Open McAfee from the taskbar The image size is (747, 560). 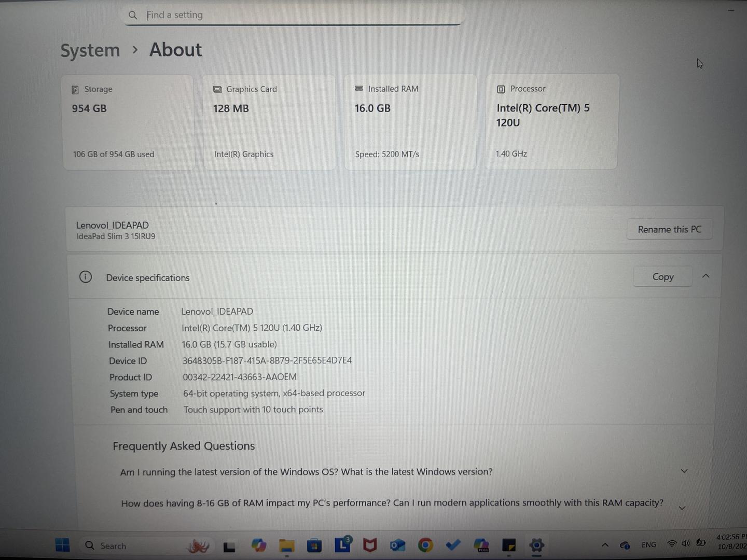click(x=370, y=545)
